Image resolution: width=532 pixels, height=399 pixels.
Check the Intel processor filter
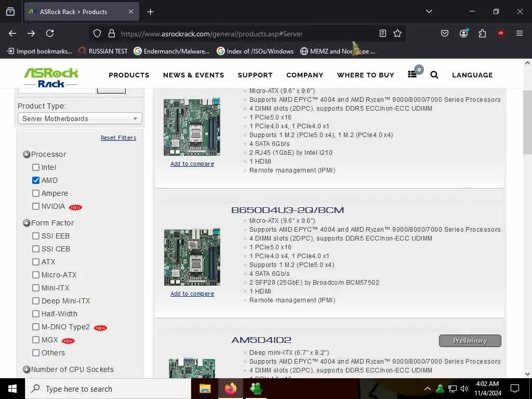tap(36, 167)
